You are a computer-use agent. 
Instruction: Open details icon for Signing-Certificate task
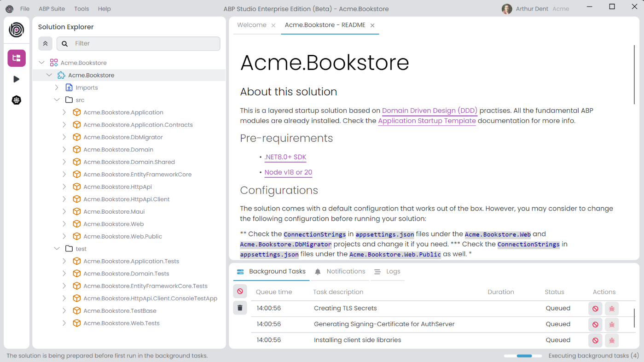(612, 324)
